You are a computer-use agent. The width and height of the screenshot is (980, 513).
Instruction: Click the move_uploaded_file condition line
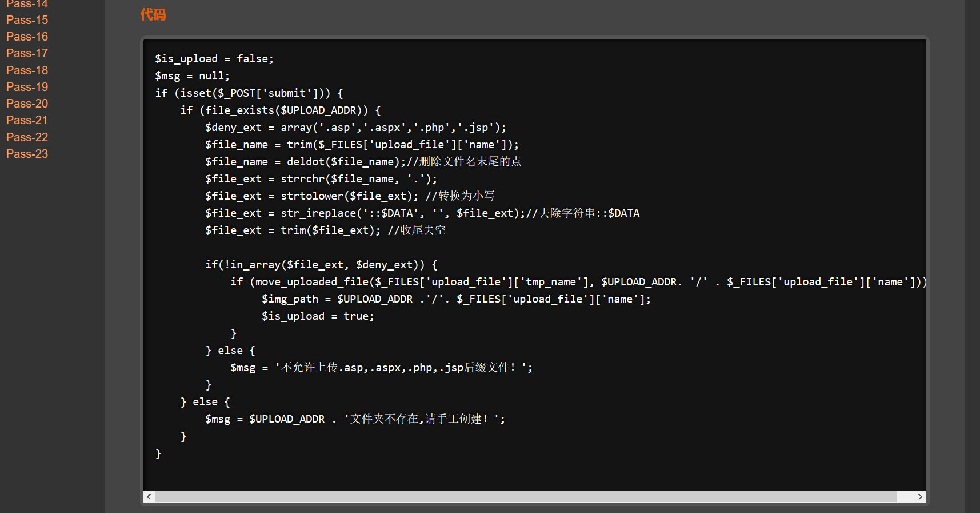click(x=578, y=282)
